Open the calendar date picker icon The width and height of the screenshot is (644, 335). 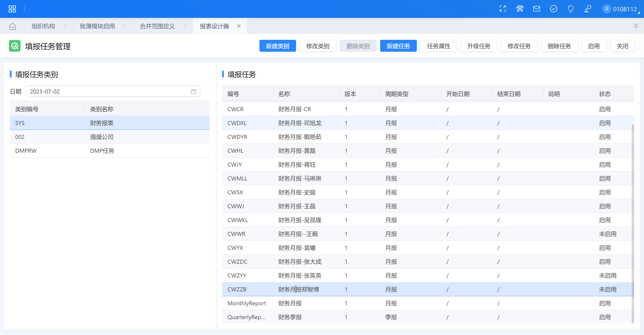click(x=193, y=91)
